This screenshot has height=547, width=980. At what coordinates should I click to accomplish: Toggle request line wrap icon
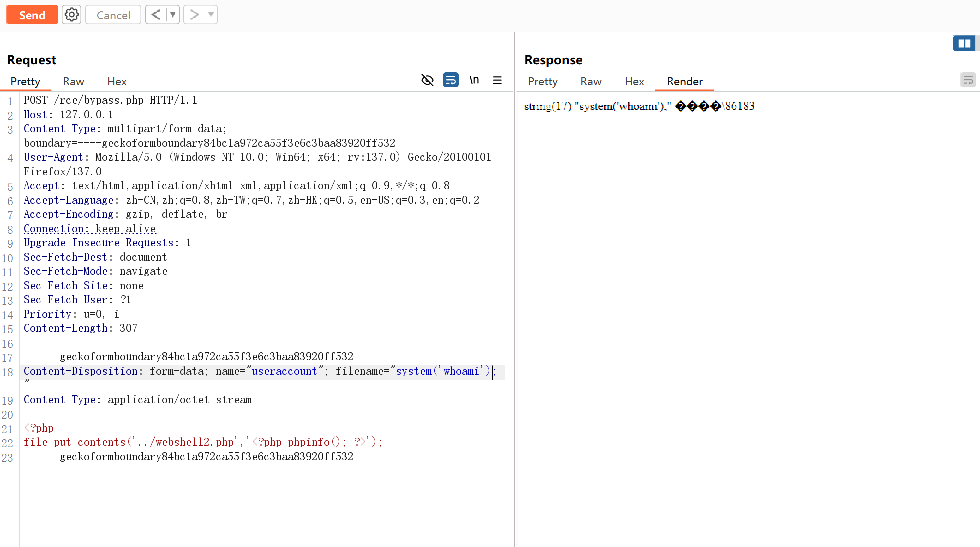click(x=450, y=80)
